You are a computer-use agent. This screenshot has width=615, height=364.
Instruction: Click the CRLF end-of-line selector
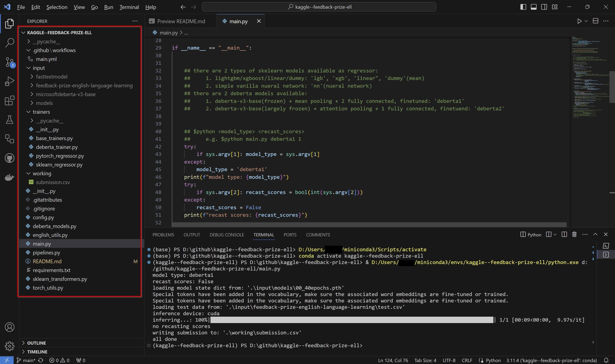[x=467, y=360]
